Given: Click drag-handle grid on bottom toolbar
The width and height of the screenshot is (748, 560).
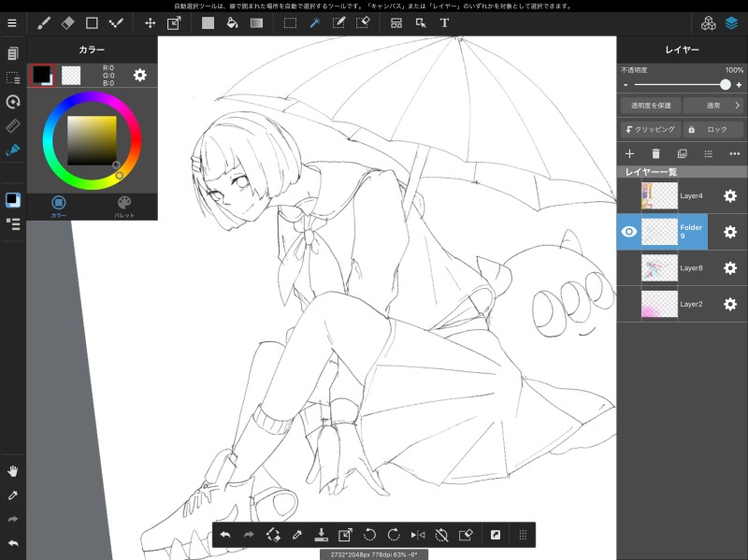Looking at the screenshot, I should coord(523,535).
